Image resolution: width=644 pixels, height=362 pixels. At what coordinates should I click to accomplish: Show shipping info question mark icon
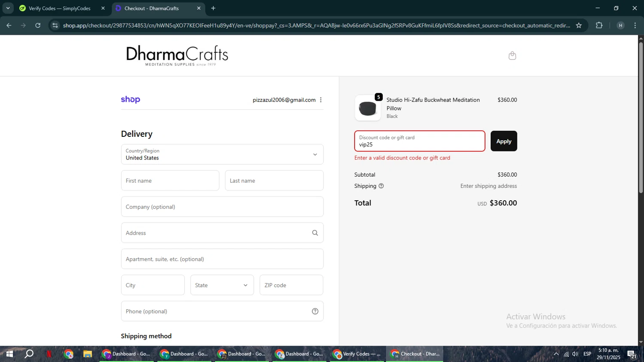pos(381,186)
